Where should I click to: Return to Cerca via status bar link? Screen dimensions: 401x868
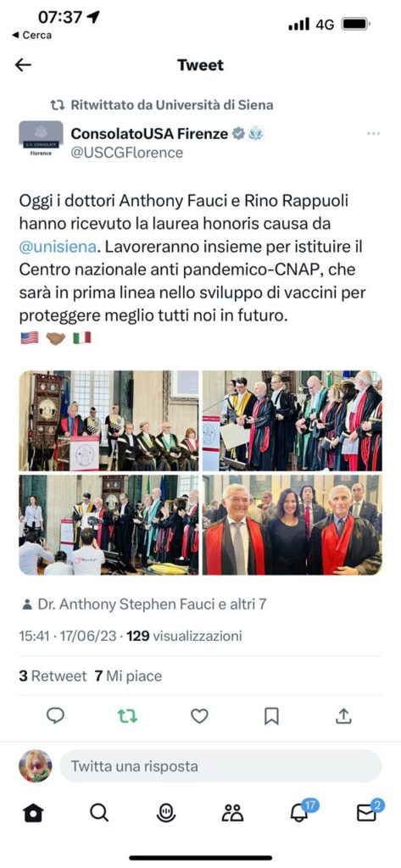tap(31, 36)
